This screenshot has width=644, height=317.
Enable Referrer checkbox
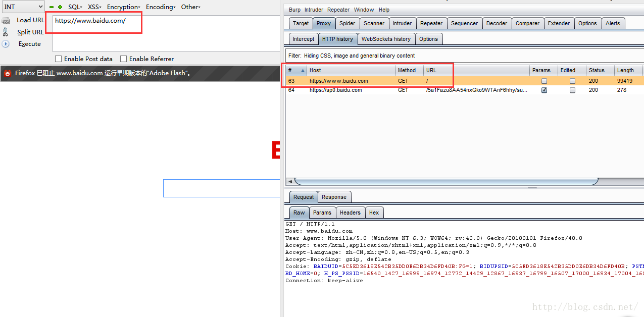pos(123,59)
